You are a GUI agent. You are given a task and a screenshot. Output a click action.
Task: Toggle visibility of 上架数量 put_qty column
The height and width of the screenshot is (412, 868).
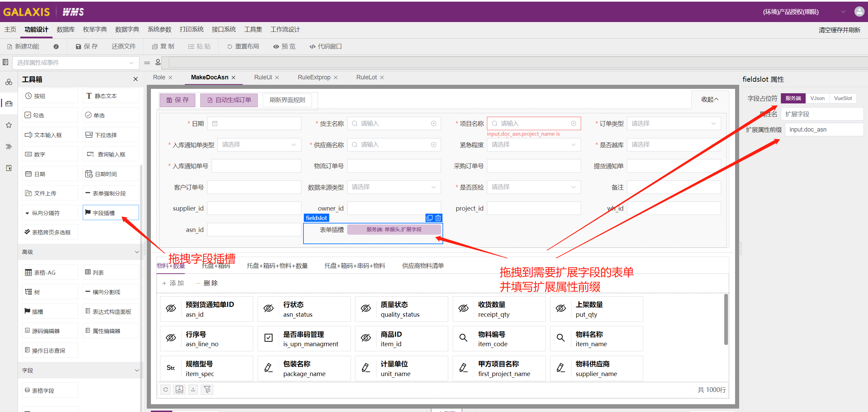(x=561, y=308)
